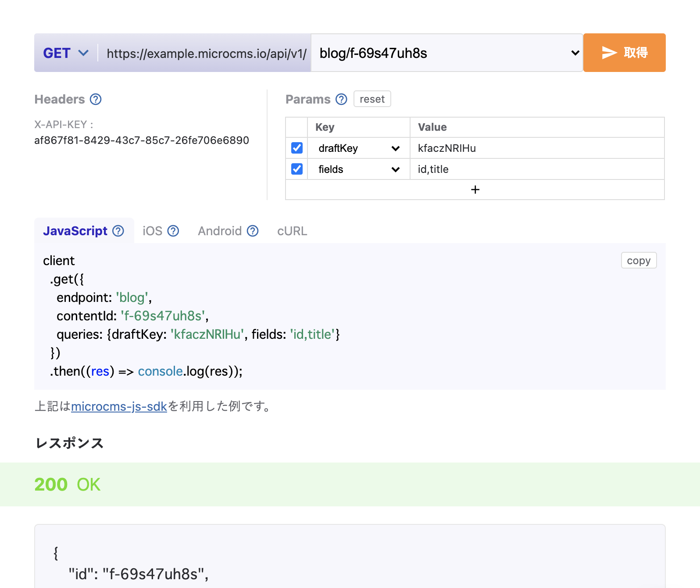This screenshot has height=588, width=700.
Task: Switch to the iOS code tab
Action: 153,231
